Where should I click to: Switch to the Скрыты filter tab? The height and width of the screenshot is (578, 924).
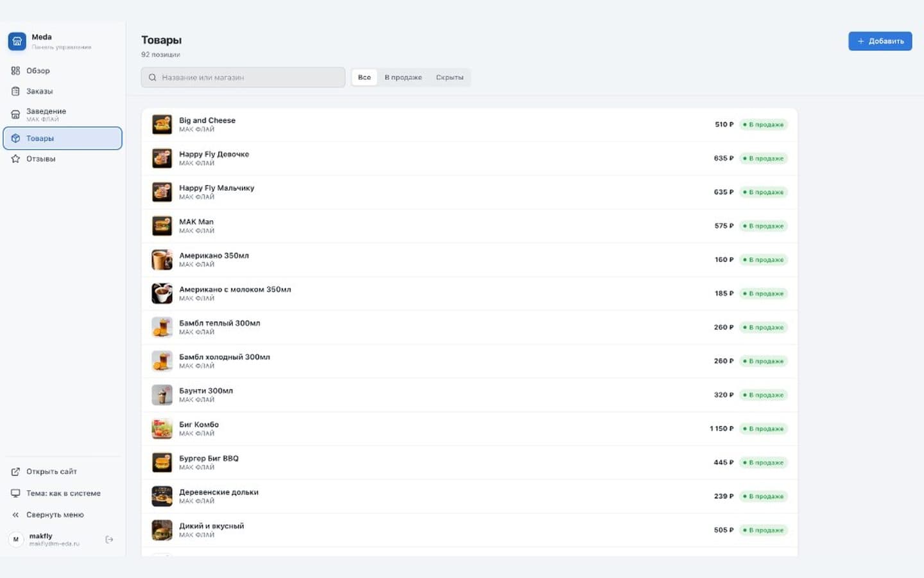[x=449, y=78]
